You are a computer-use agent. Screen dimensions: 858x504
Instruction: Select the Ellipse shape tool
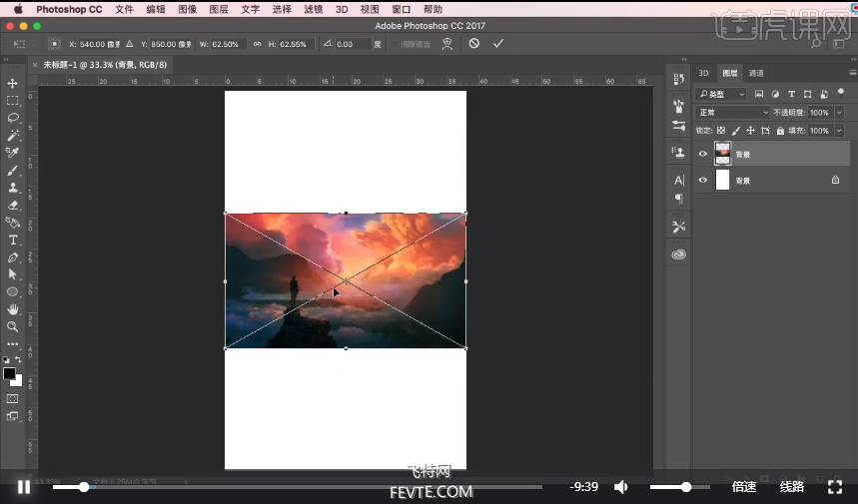click(x=13, y=291)
